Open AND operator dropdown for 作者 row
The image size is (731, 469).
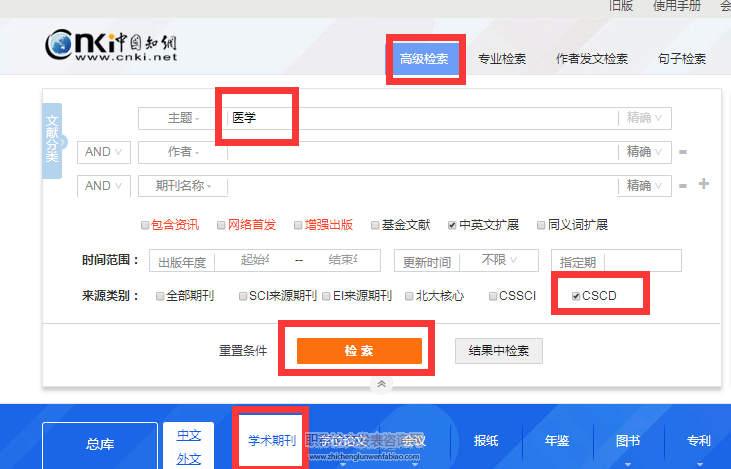click(104, 152)
